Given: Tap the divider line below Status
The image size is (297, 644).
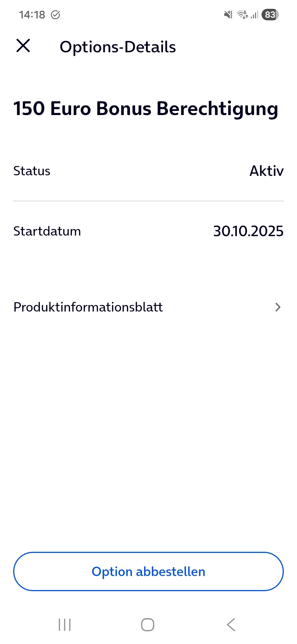Looking at the screenshot, I should 148,201.
